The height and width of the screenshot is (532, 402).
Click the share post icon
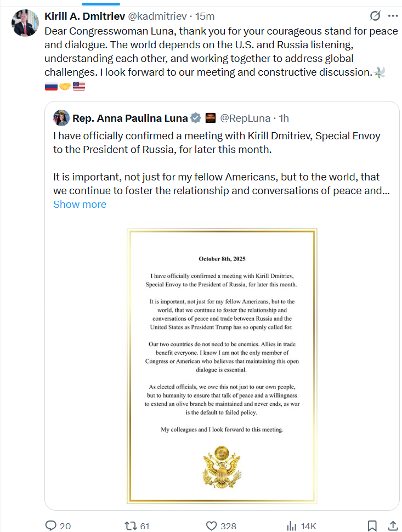[392, 525]
